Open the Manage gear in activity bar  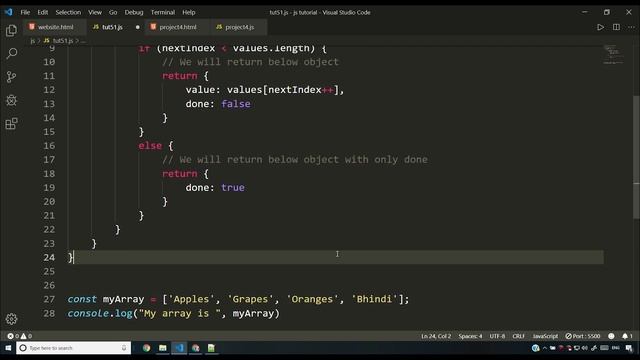pyautogui.click(x=11, y=319)
